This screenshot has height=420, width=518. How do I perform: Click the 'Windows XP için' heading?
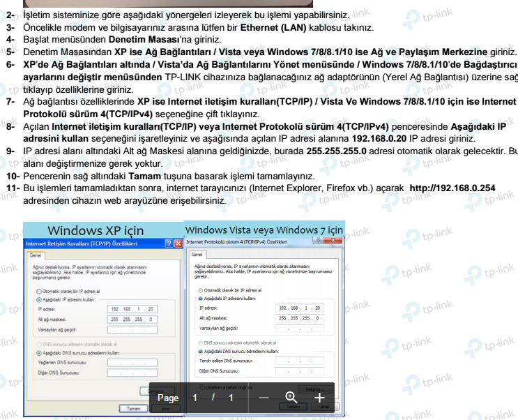[96, 230]
